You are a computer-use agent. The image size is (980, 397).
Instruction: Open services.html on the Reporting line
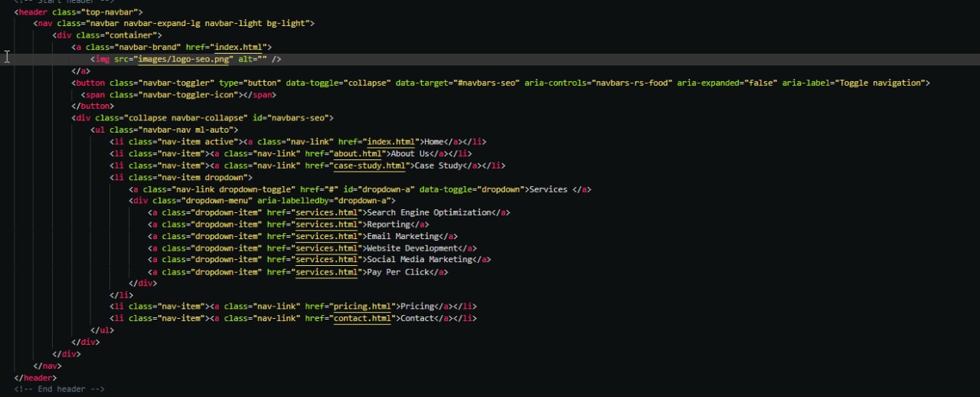pos(327,225)
